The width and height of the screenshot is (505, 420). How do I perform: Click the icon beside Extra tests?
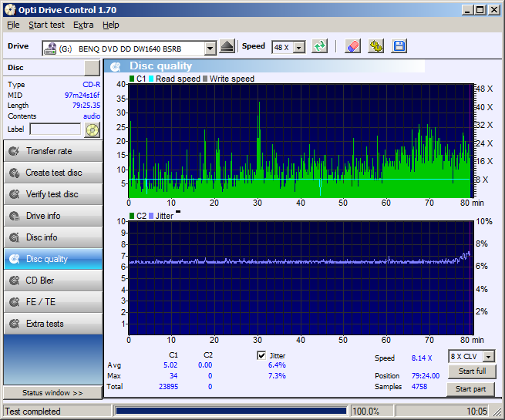[x=14, y=324]
